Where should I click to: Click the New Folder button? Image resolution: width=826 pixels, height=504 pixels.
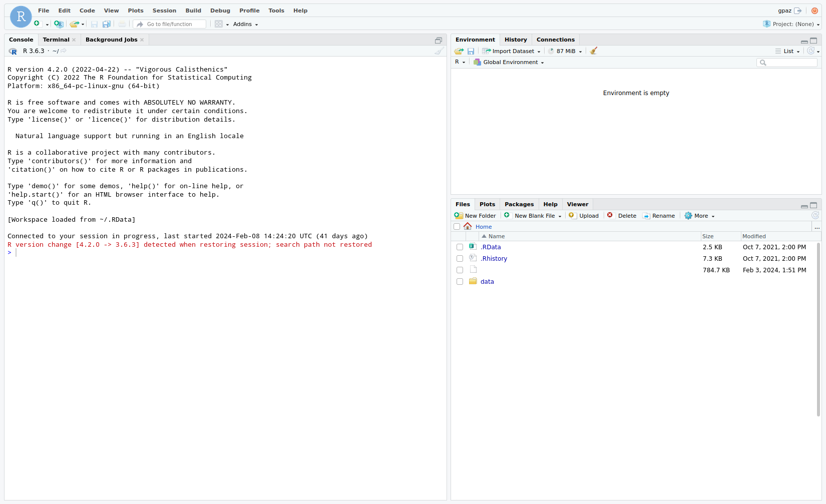(x=475, y=216)
